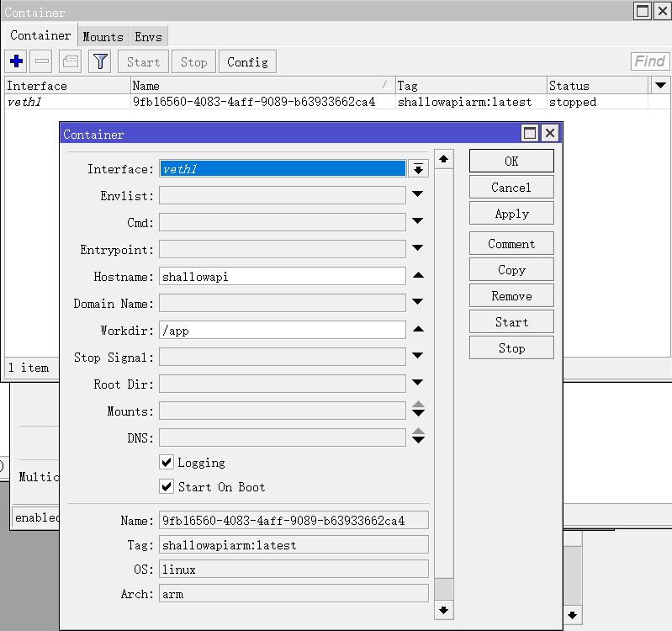Click the dialog's Stop button
Viewport: 672px width, 631px height.
click(x=511, y=348)
